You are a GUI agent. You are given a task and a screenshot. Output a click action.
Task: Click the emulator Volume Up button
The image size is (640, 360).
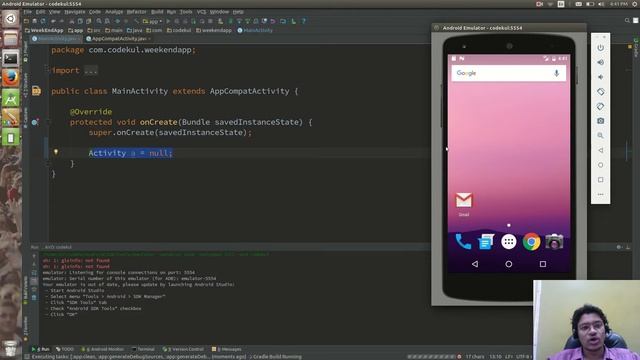tap(600, 62)
